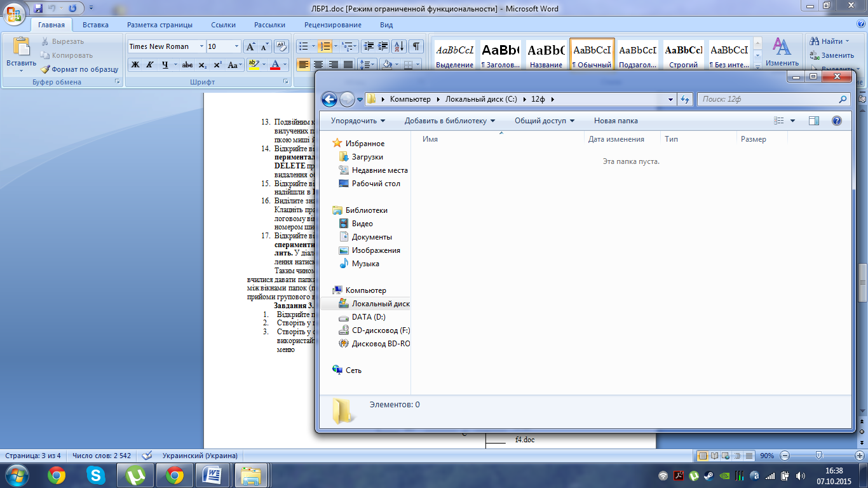
Task: Toggle underline (Ч) formatting
Action: click(x=165, y=65)
